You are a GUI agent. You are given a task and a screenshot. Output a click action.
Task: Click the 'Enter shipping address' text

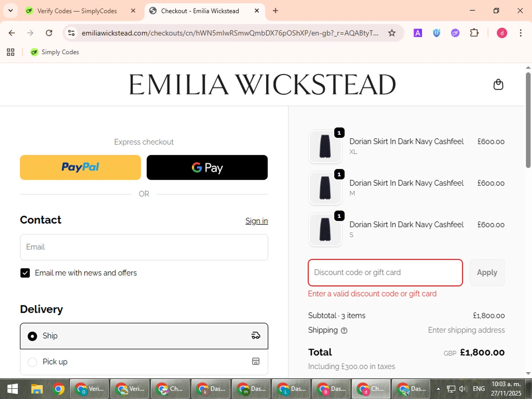coord(466,330)
